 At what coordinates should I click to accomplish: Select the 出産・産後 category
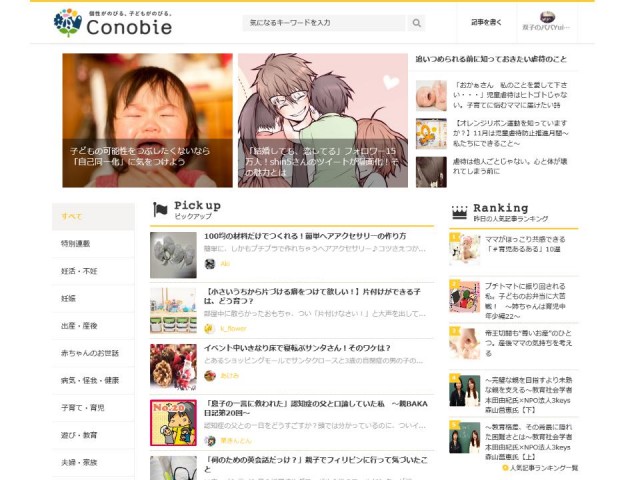click(93, 326)
